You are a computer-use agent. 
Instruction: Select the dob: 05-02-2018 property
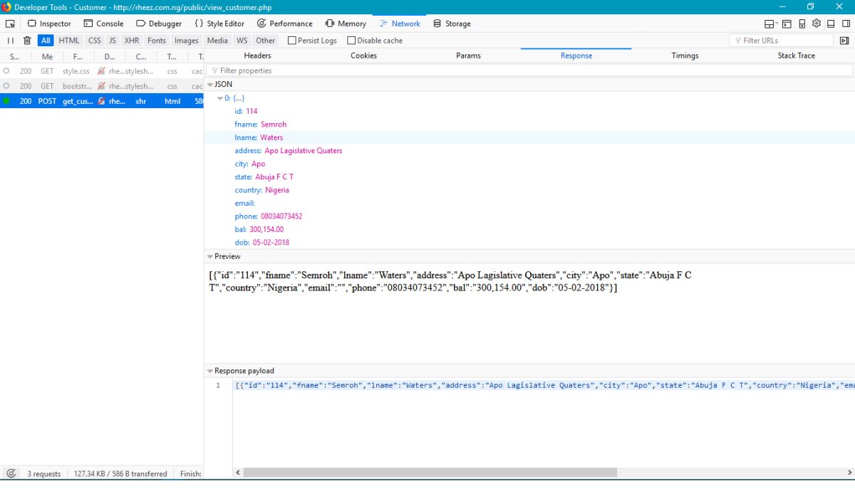click(x=261, y=243)
